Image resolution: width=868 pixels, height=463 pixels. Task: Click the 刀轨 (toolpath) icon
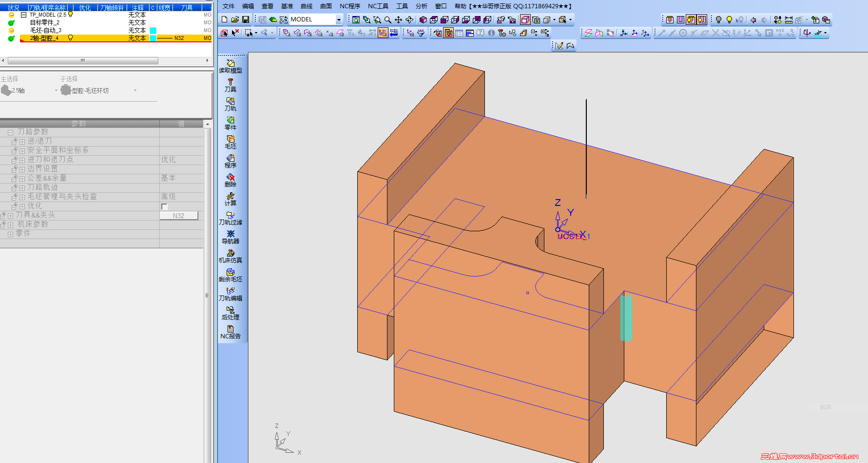click(231, 105)
